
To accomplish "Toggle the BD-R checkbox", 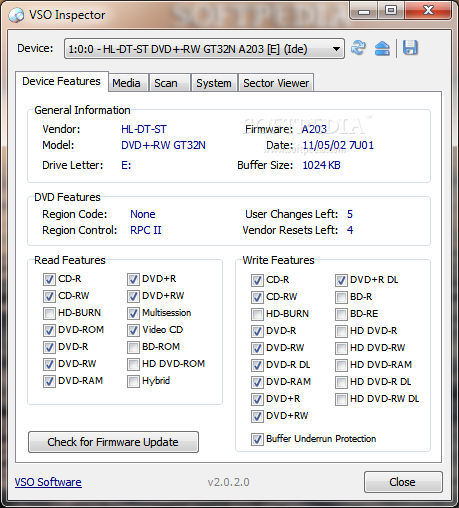I will (x=341, y=297).
